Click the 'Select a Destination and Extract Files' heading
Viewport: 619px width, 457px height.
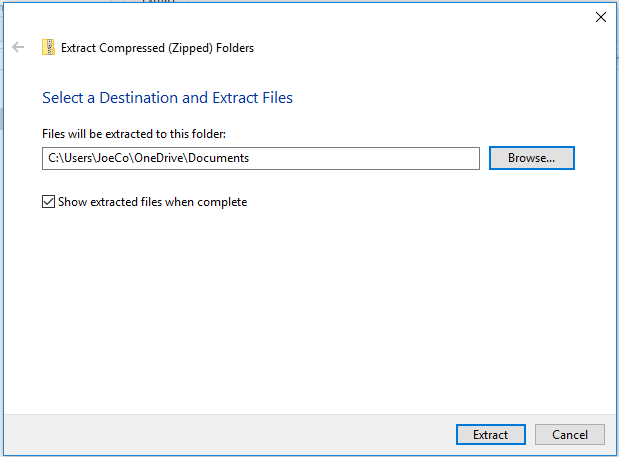point(167,98)
